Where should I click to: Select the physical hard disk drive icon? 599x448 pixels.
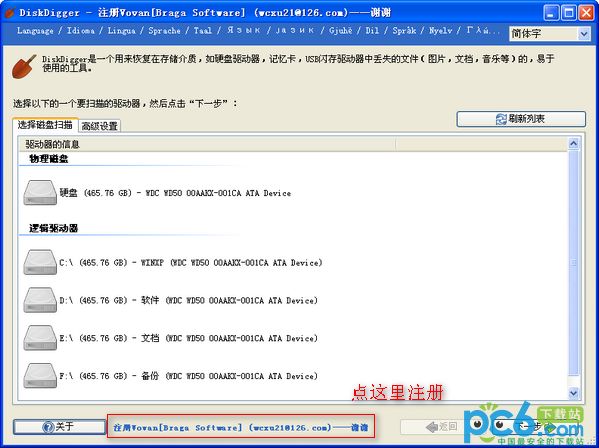(x=40, y=192)
